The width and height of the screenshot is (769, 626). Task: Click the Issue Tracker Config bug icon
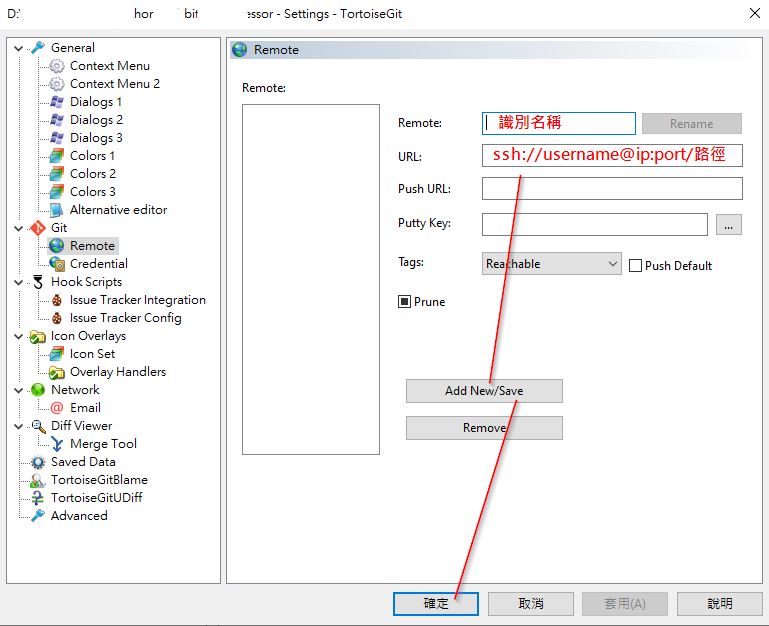(x=57, y=318)
